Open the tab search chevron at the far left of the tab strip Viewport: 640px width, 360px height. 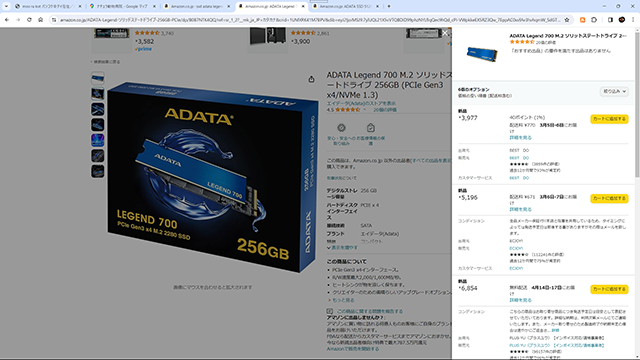tap(6, 6)
